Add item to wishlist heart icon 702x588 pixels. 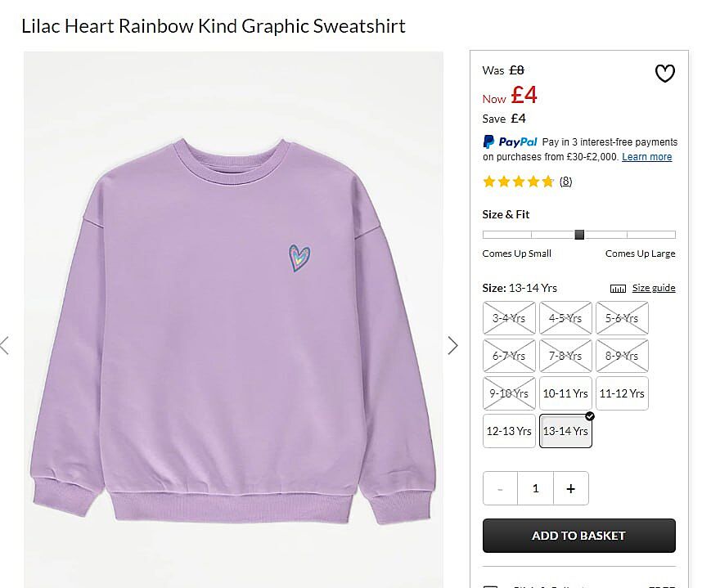coord(664,74)
